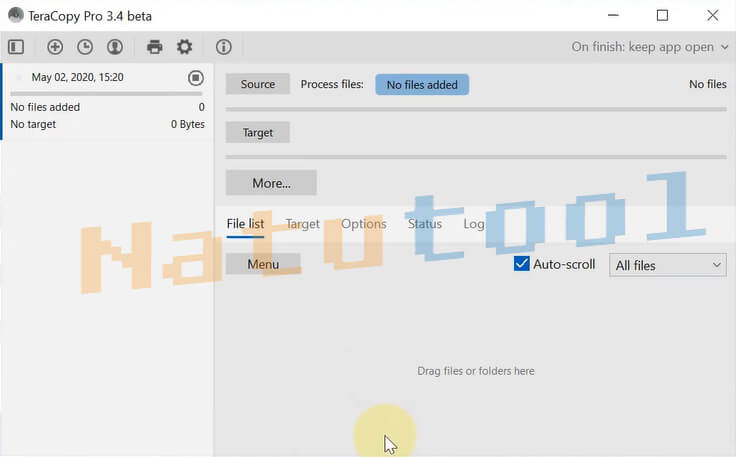The width and height of the screenshot is (736, 457).
Task: Click the More... button
Action: tap(271, 183)
